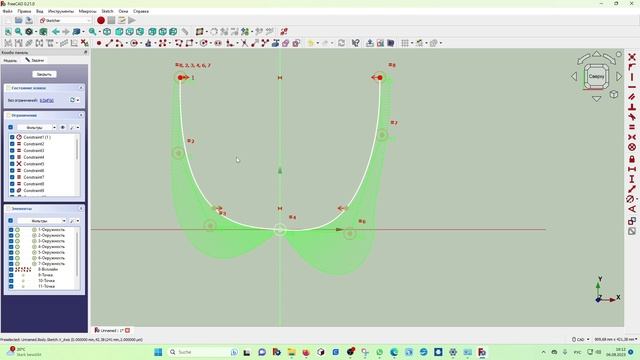Apply the Point on object constraint
The width and height of the screenshot is (640, 360).
632,67
